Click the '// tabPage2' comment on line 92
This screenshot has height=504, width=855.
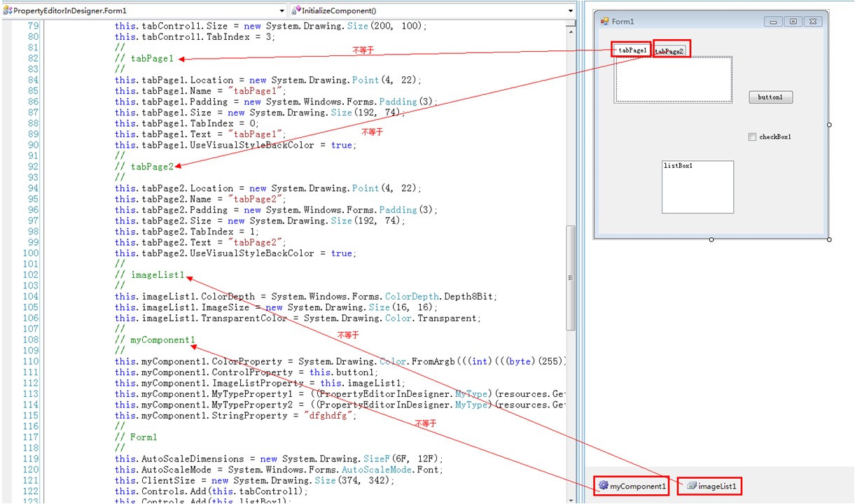144,167
